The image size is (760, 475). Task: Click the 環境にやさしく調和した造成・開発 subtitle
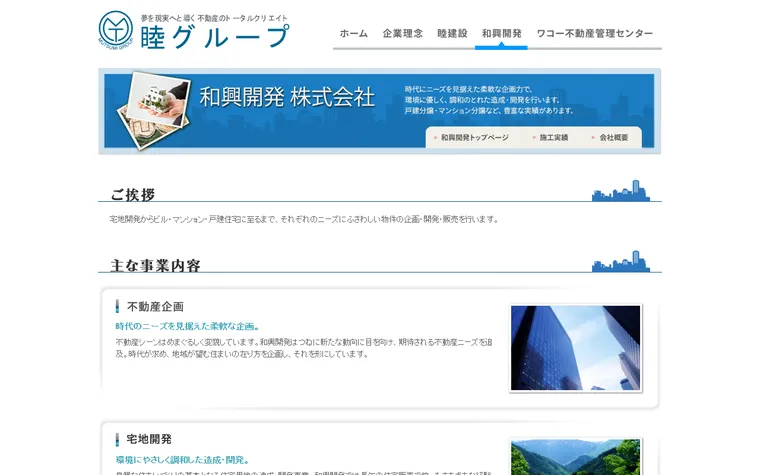(183, 459)
